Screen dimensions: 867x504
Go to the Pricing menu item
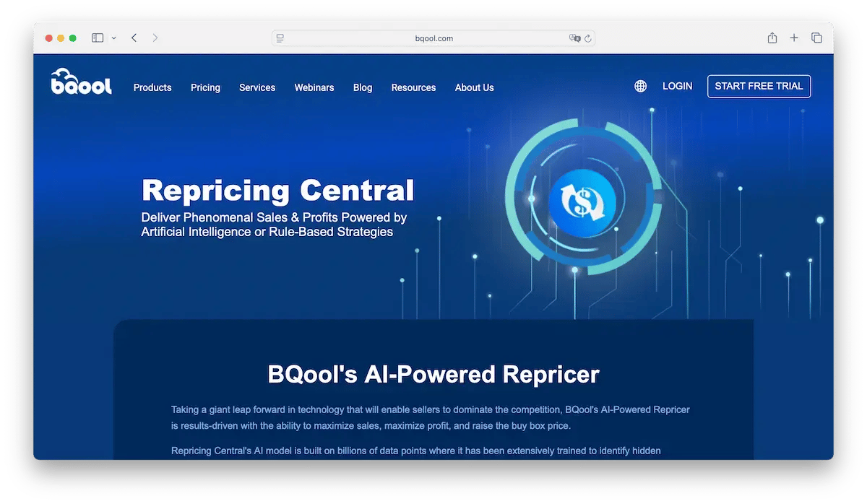coord(205,87)
